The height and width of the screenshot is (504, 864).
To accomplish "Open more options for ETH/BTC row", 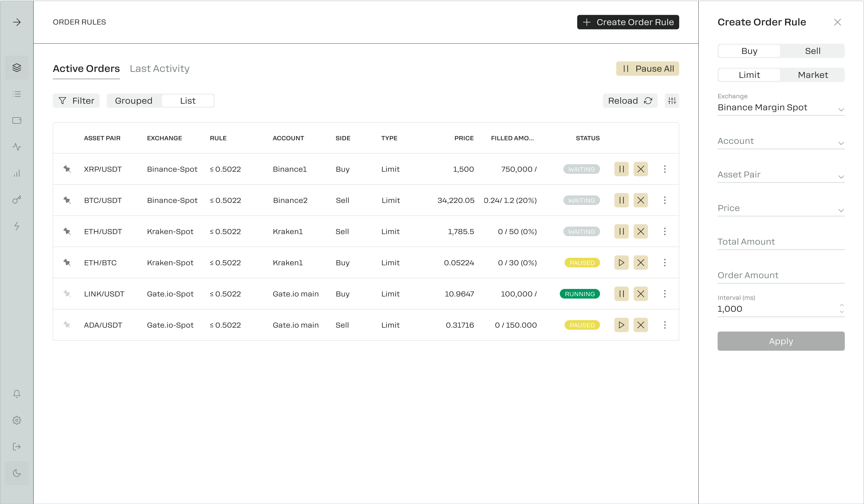I will click(664, 263).
